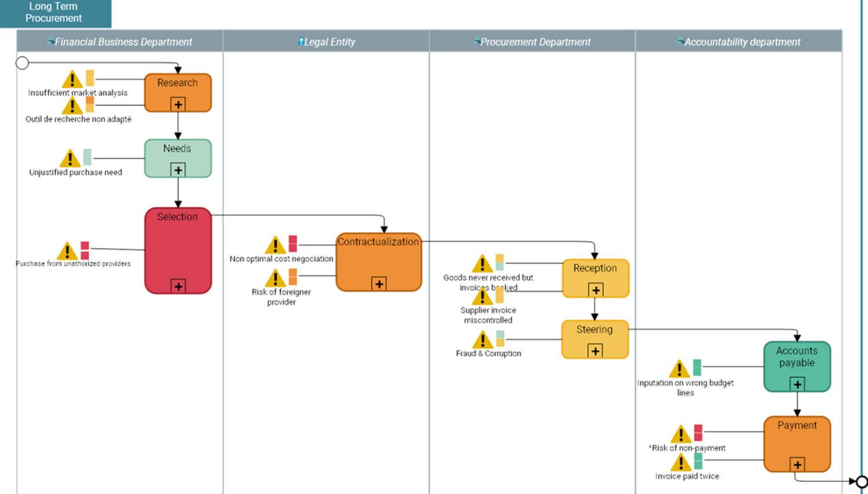Click the Non optimal cost negociation label
The height and width of the screenshot is (494, 868).
coord(281,259)
